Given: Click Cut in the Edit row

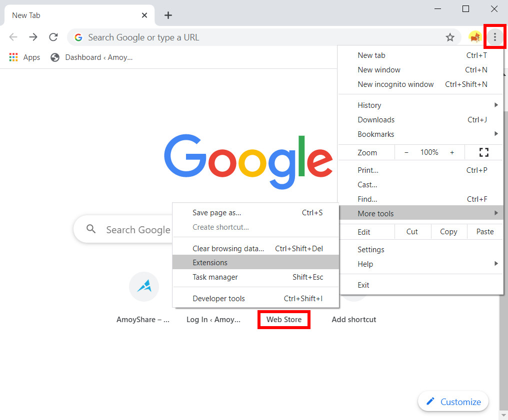Looking at the screenshot, I should pos(412,232).
